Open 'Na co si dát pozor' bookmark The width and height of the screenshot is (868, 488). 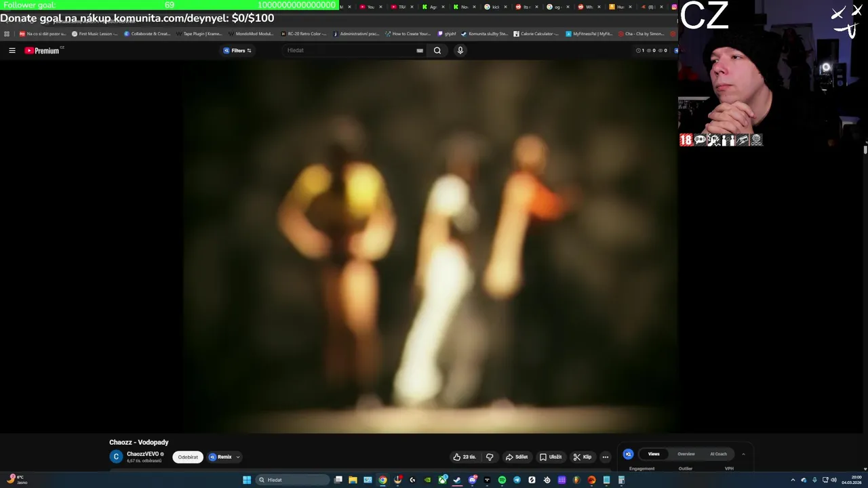click(x=43, y=33)
